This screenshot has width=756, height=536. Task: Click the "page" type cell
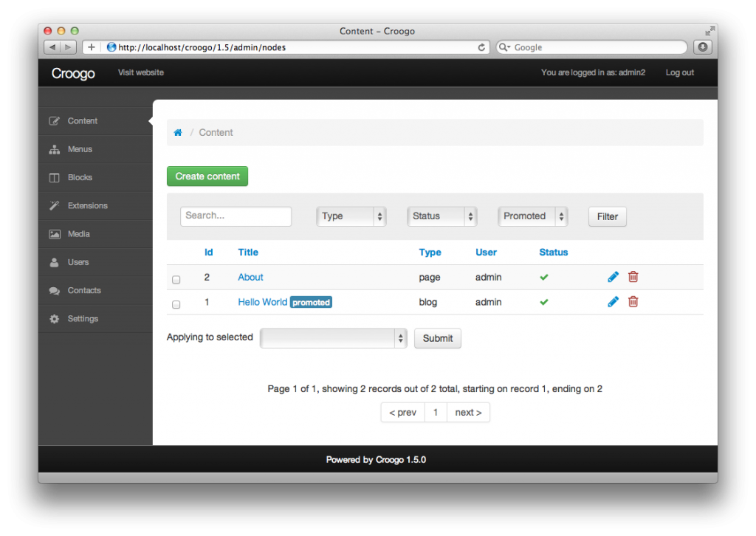430,278
